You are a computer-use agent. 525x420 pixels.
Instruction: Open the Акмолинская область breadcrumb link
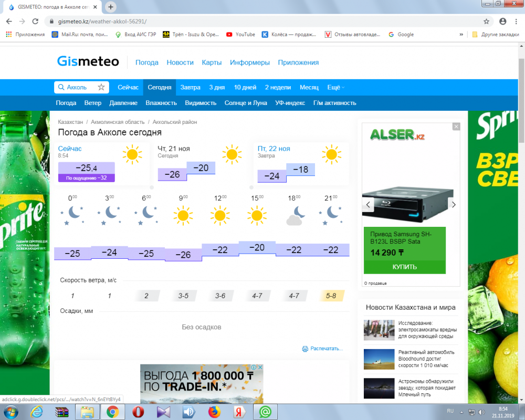[x=118, y=122]
